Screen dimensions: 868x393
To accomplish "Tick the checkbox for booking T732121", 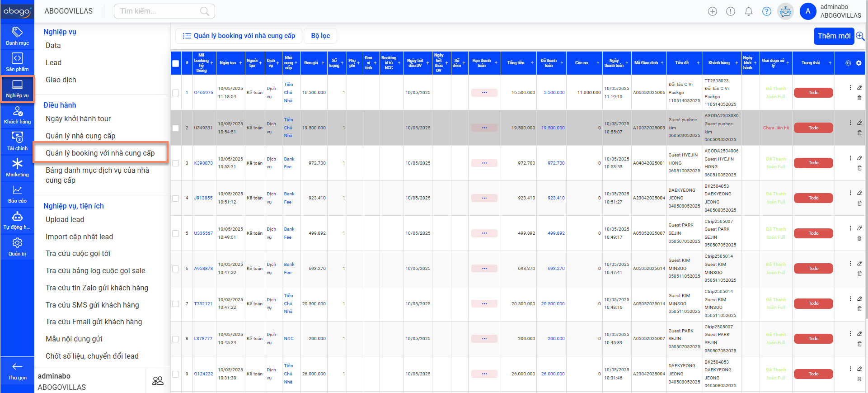I will pos(176,304).
